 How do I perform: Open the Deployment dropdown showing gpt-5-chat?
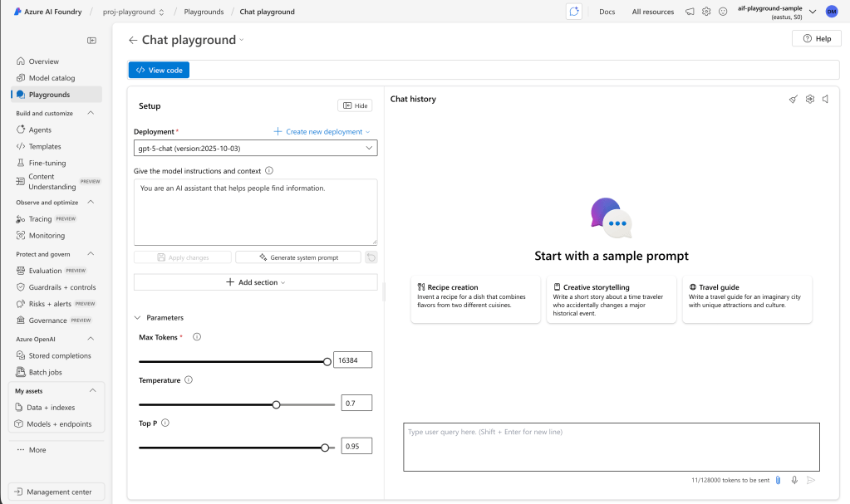253,147
